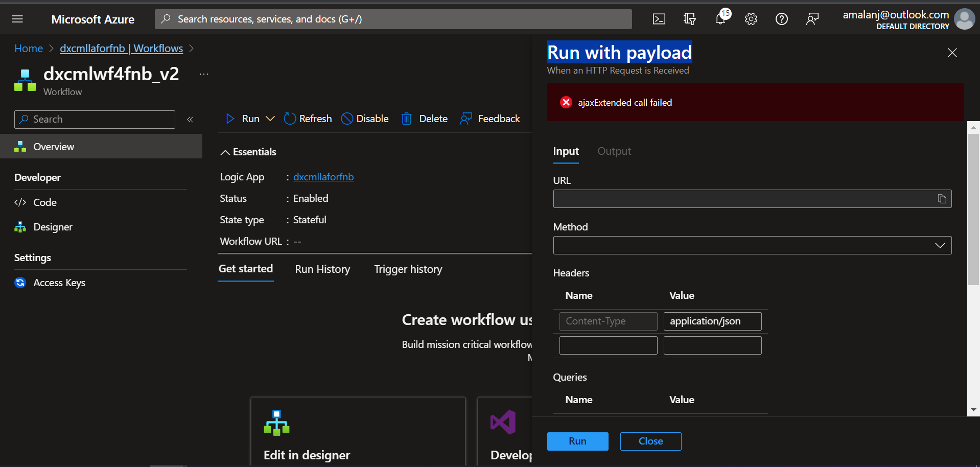
Task: Go to Home via breadcrumb
Action: tap(29, 49)
